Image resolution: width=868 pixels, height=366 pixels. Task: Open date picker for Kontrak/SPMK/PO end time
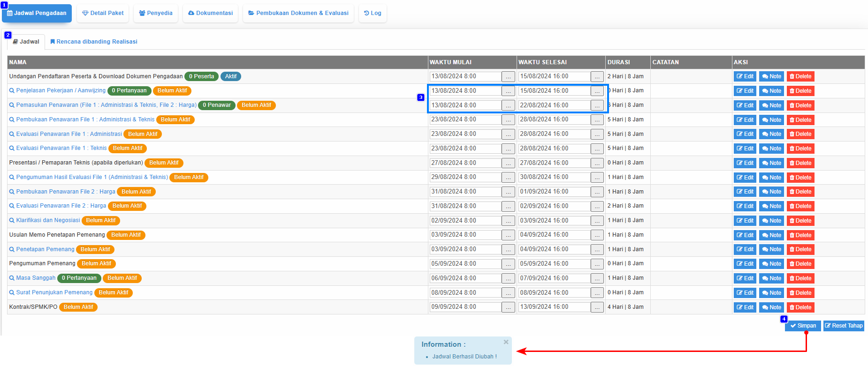pos(597,307)
